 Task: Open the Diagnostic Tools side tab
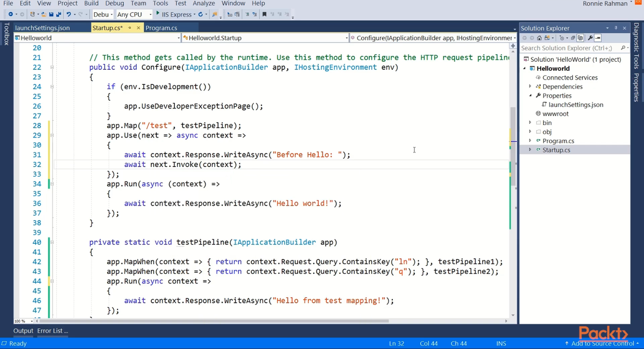pos(636,46)
